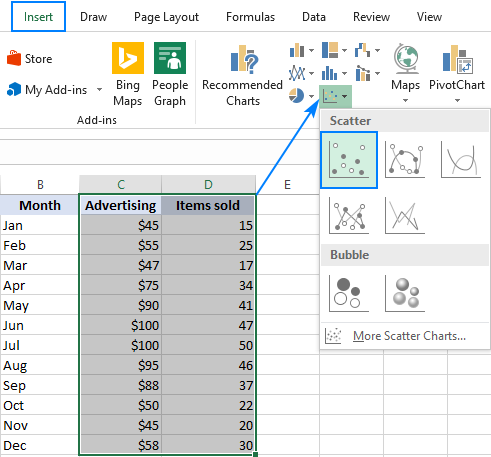Select the column D header
This screenshot has width=491, height=457.
click(208, 184)
